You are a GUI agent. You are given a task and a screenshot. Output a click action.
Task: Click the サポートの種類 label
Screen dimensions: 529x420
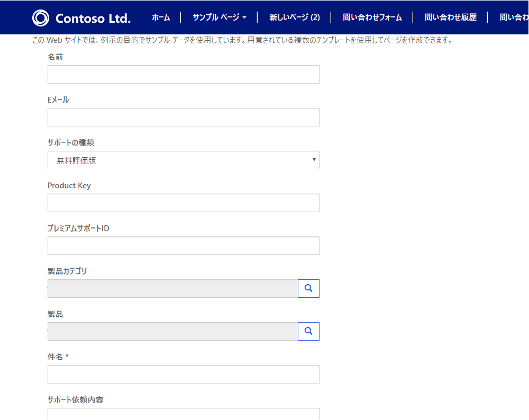coord(70,143)
